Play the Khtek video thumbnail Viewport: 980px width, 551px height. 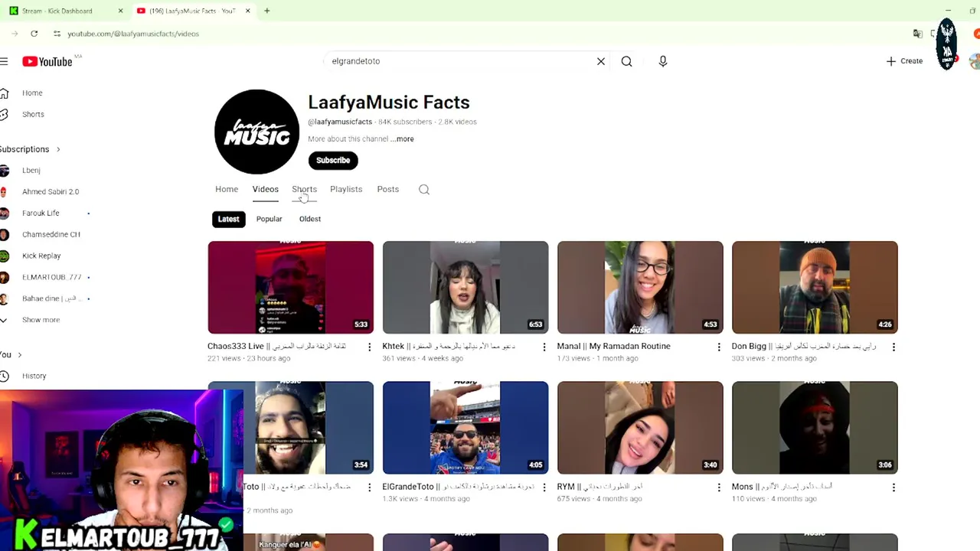(465, 287)
